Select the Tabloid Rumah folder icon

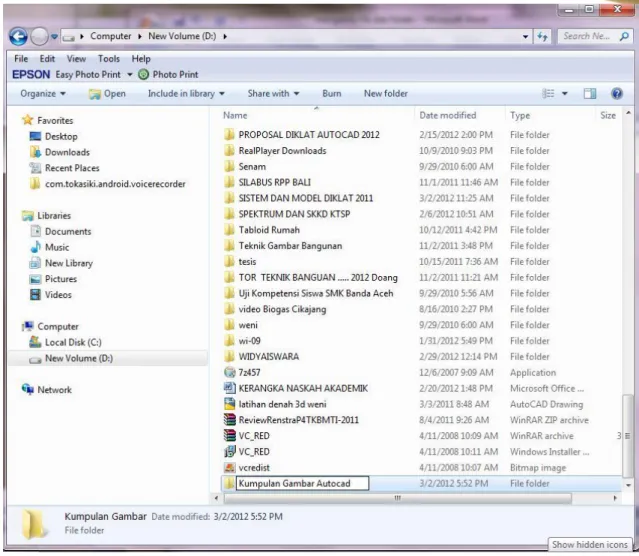click(x=229, y=230)
